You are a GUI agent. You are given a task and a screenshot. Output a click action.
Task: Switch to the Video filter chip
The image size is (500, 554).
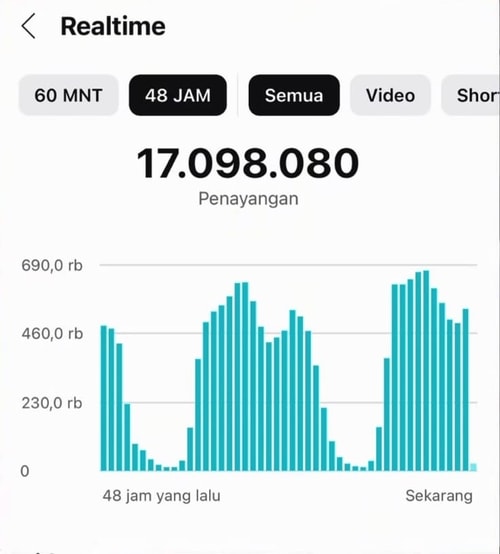[x=390, y=95]
